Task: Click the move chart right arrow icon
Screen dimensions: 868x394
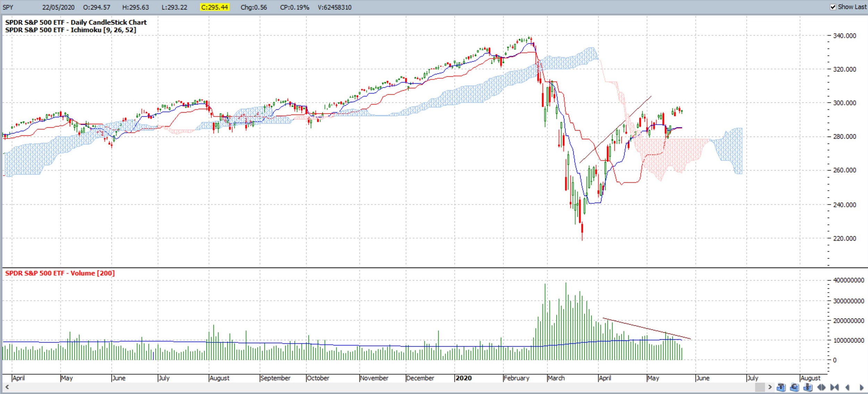Action: [x=862, y=387]
